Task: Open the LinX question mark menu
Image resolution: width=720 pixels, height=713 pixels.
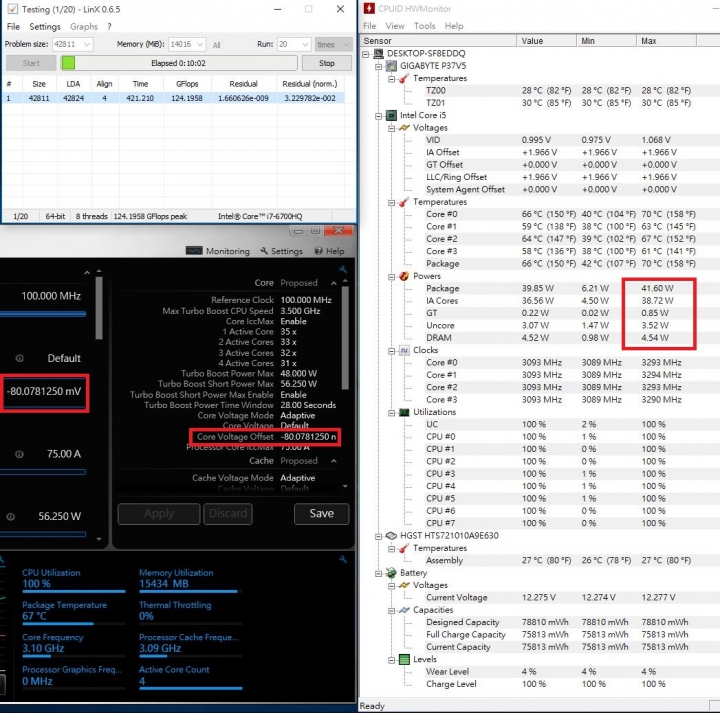Action: pyautogui.click(x=109, y=26)
